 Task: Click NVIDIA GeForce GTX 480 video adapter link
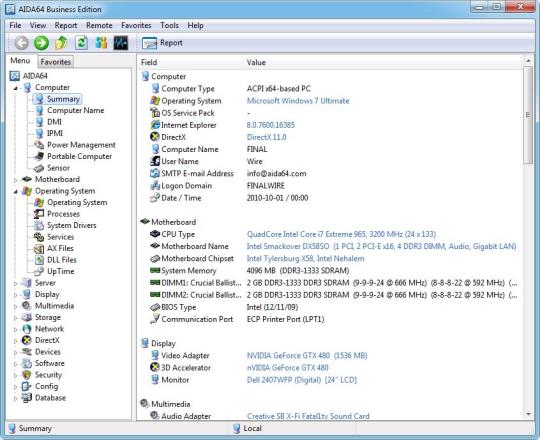pos(307,356)
